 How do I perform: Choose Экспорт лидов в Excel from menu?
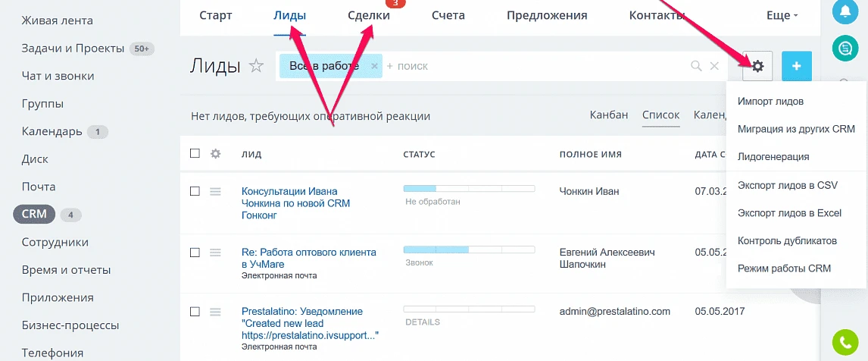point(789,213)
